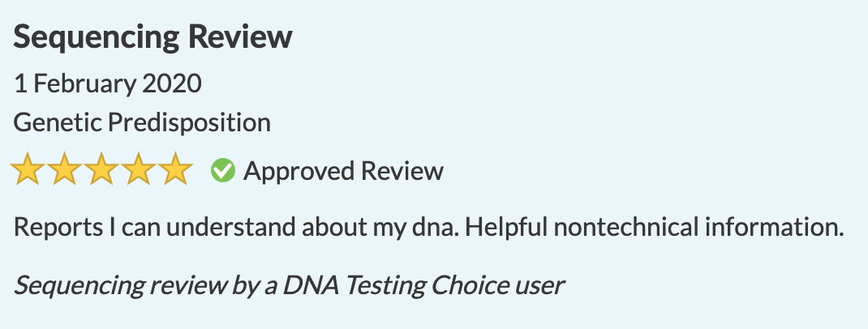Screen dimensions: 868x329
Task: Click the Approved Review label
Action: tap(343, 171)
